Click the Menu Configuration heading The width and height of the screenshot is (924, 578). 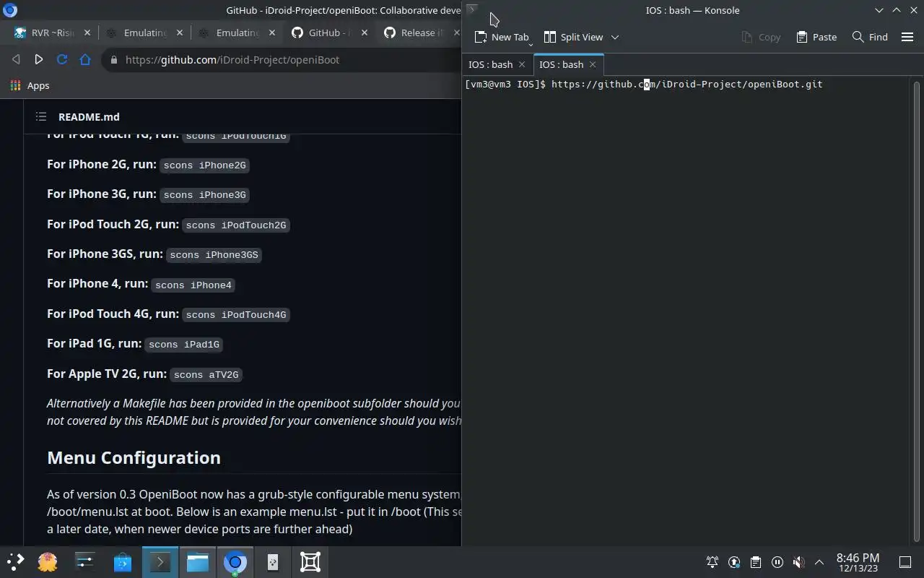134,457
